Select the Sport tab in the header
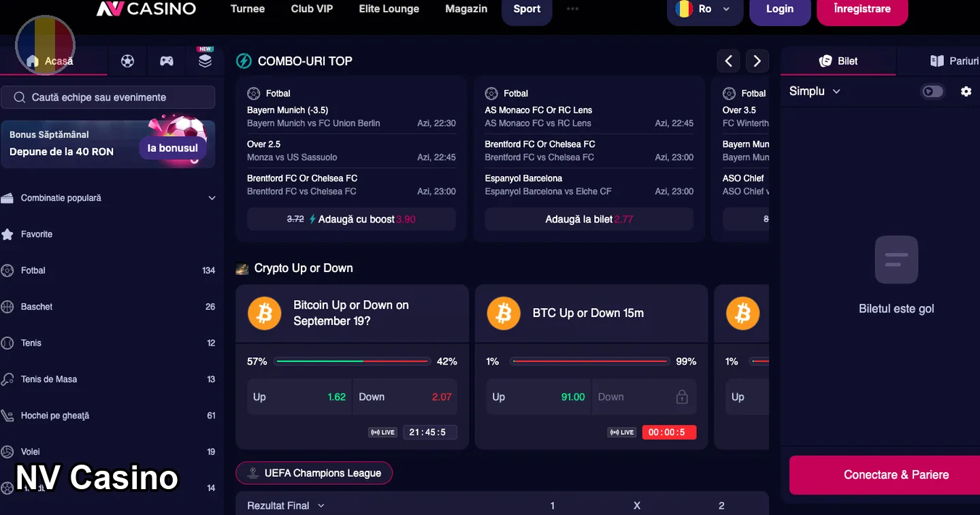This screenshot has width=980, height=515. 527,10
